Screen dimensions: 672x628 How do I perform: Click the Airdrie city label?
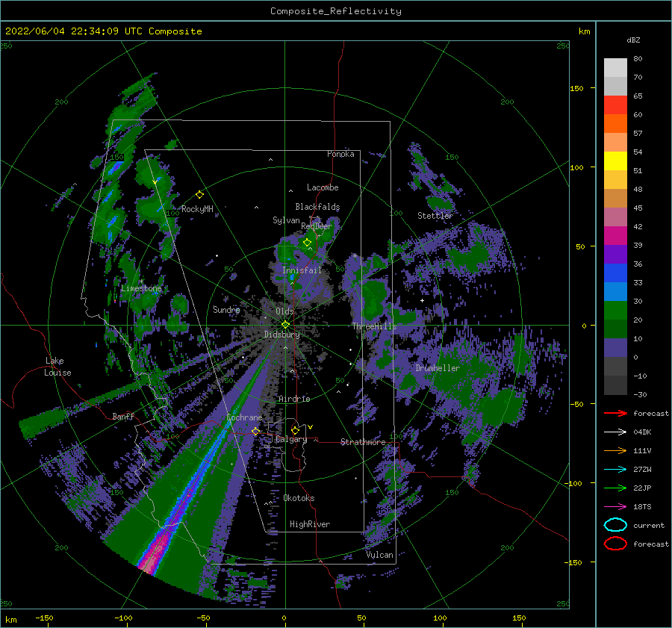click(x=294, y=399)
